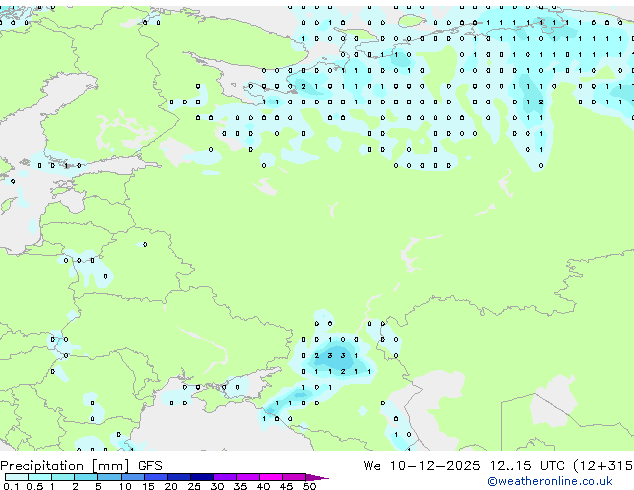Select the 0.1–0.5 mm legend color swatch
Image resolution: width=634 pixels, height=490 pixels.
[x=17, y=477]
